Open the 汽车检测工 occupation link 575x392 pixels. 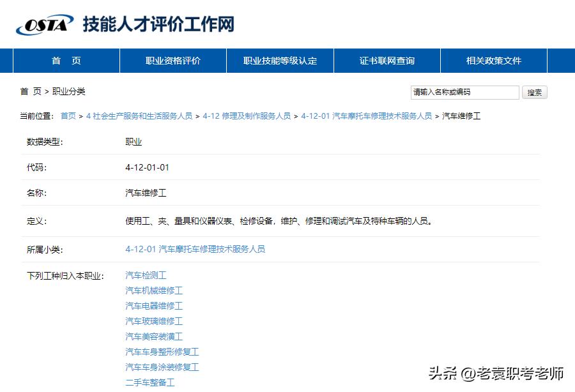coord(145,275)
